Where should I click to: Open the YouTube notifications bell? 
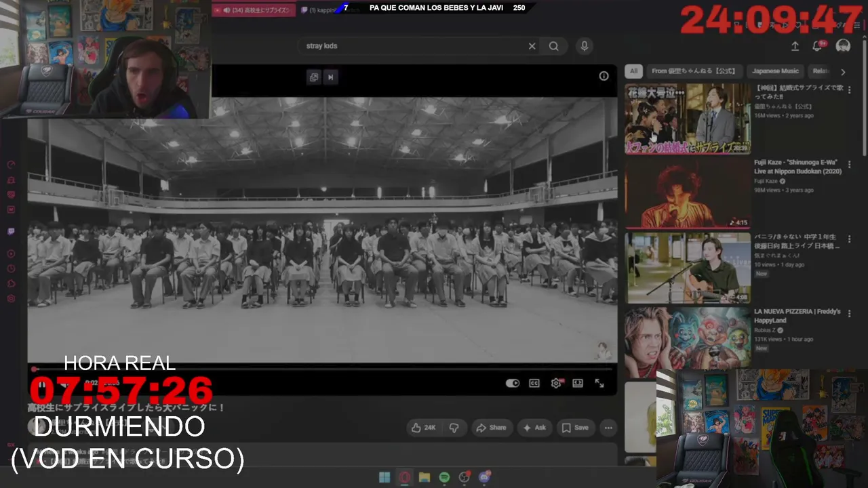[817, 46]
